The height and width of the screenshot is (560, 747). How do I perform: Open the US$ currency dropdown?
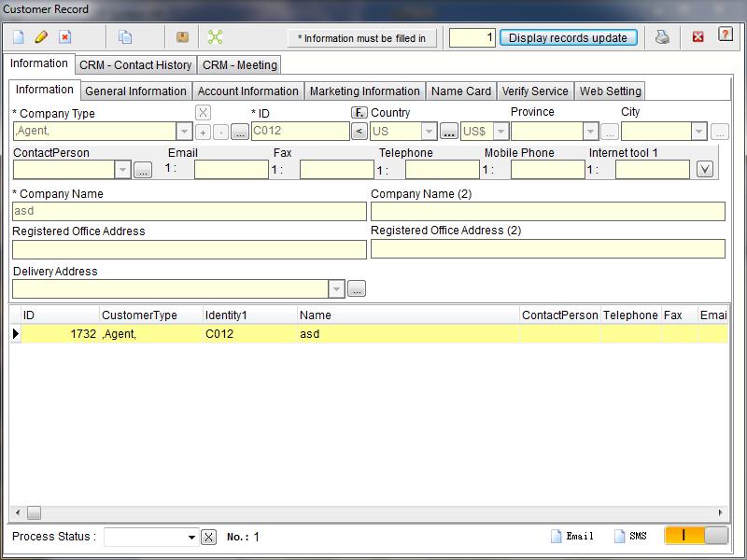point(500,132)
